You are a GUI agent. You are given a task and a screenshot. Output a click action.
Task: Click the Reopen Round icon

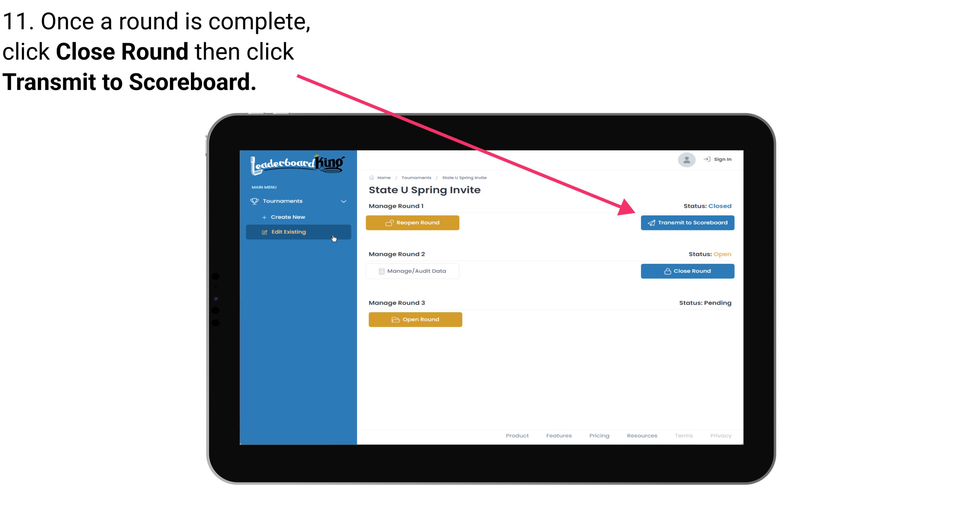point(389,223)
